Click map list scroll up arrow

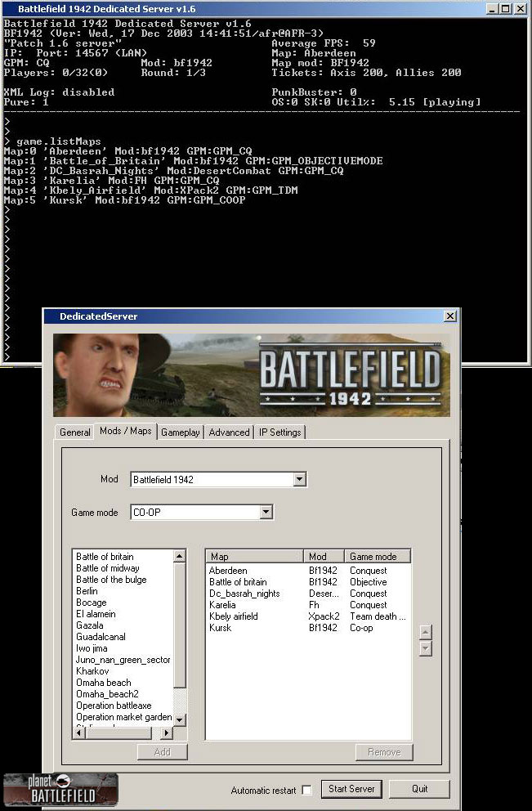pos(180,556)
